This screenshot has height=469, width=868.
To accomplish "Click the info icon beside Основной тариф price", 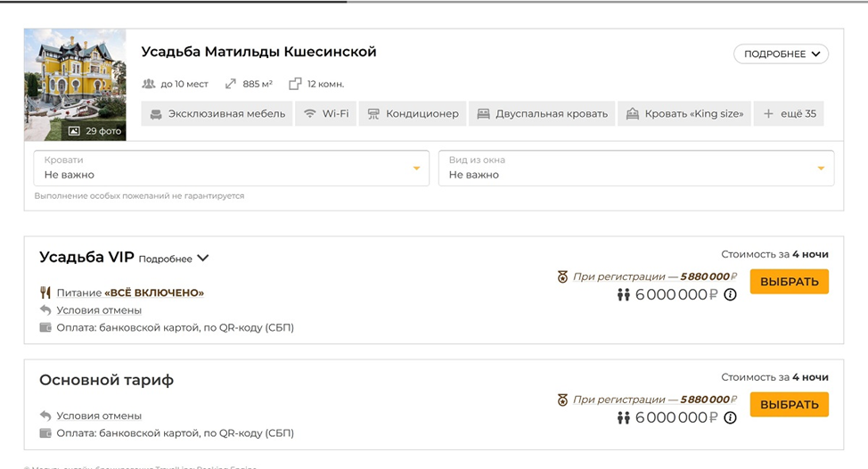I will coord(731,418).
